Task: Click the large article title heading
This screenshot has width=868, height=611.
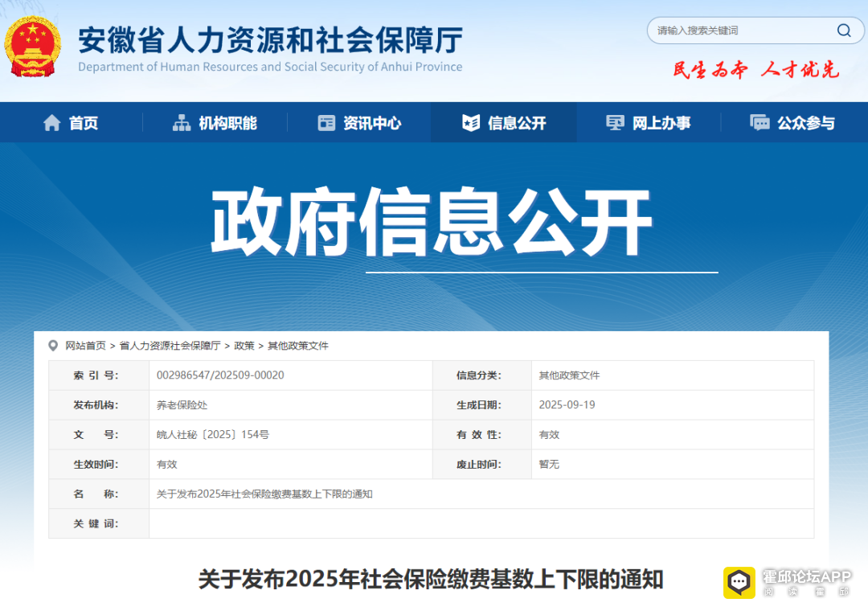Action: click(431, 580)
